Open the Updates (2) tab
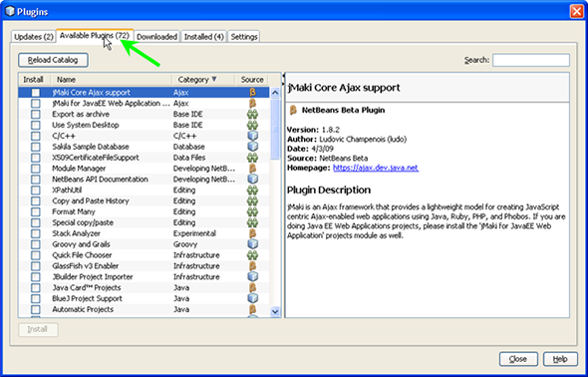Screen dimensions: 588x377 click(x=33, y=37)
